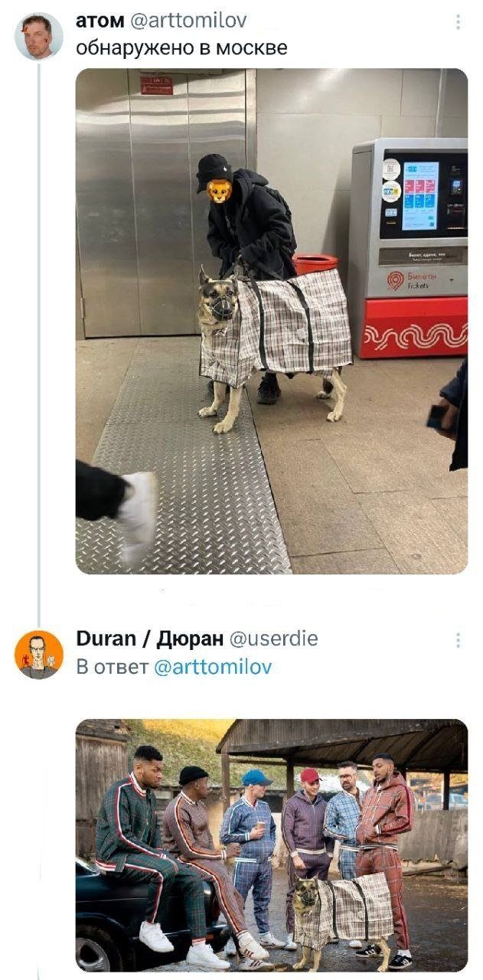
Task: Click the Duran / Дюран display name
Action: pyautogui.click(x=149, y=639)
